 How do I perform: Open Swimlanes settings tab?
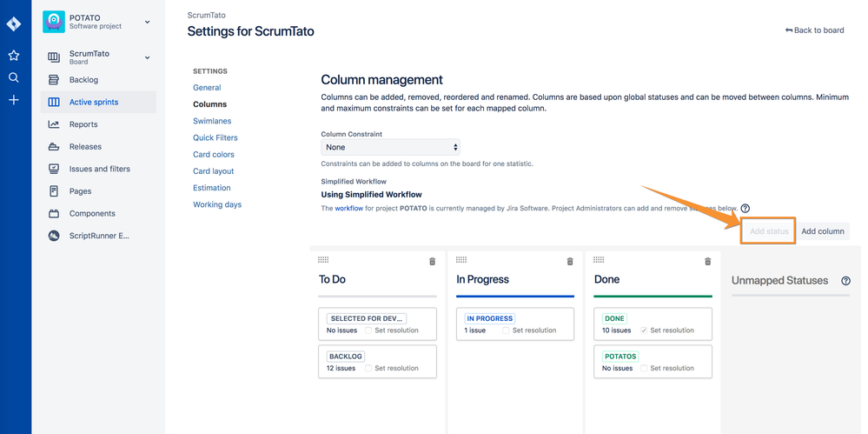212,121
